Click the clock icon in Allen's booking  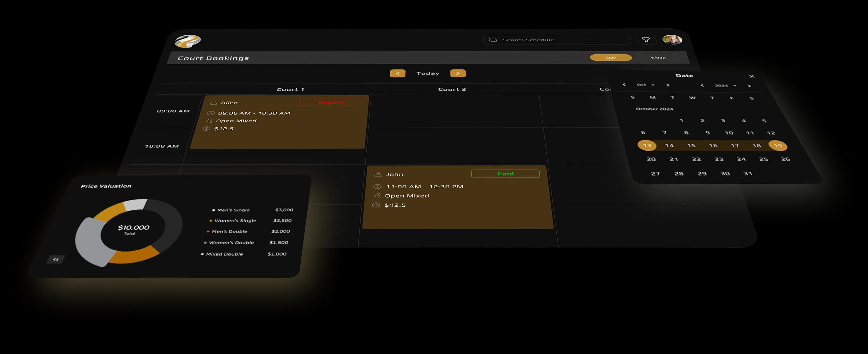(211, 113)
